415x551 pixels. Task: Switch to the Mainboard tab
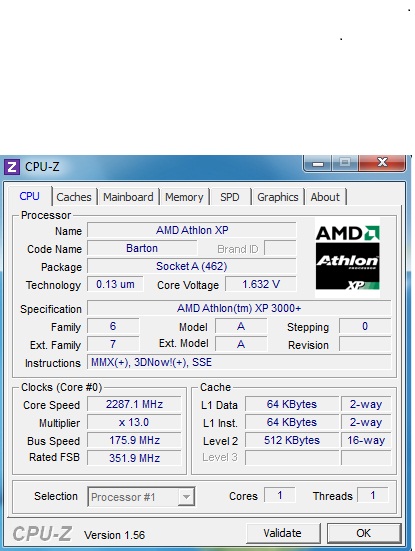[128, 197]
